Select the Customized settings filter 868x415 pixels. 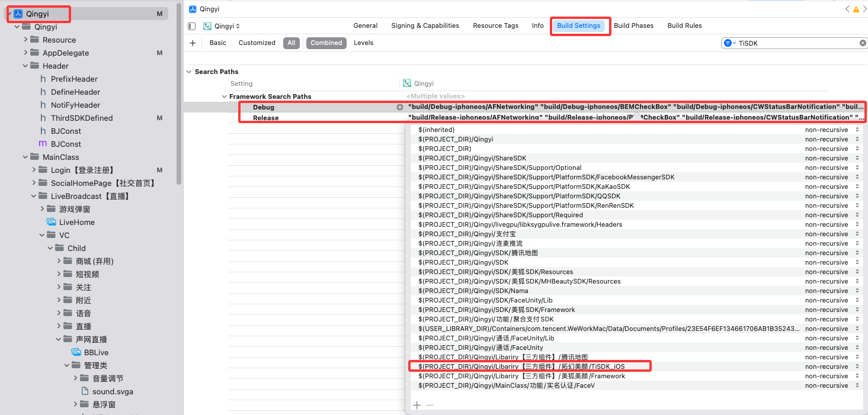257,43
